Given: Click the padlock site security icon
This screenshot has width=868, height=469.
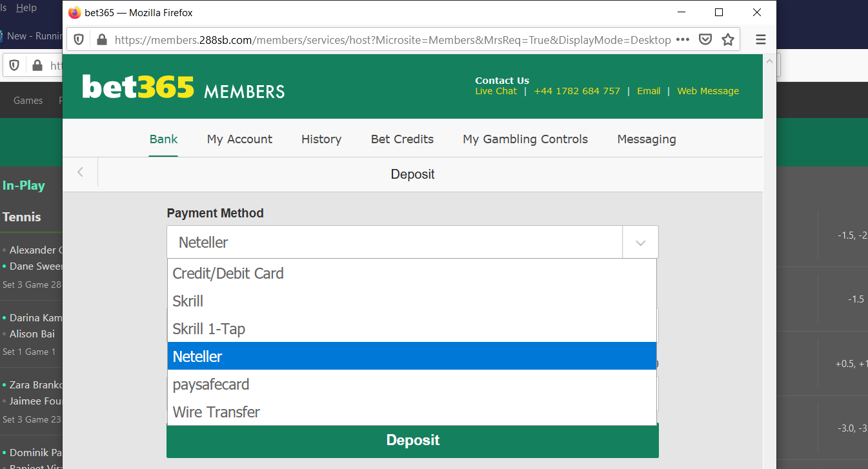Looking at the screenshot, I should [101, 39].
